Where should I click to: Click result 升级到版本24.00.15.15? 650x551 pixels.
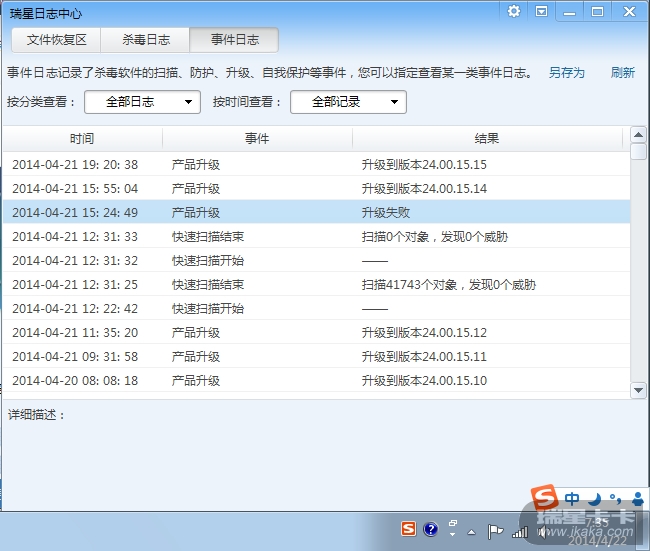click(424, 165)
